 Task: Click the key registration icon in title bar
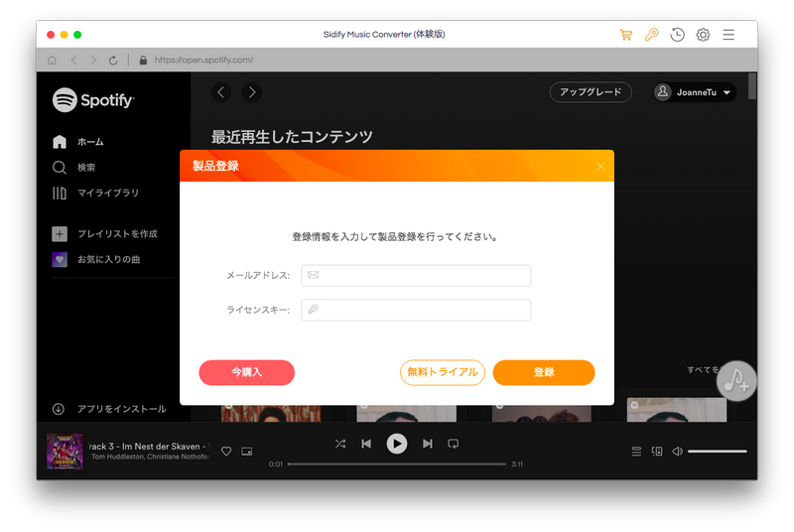pos(651,35)
